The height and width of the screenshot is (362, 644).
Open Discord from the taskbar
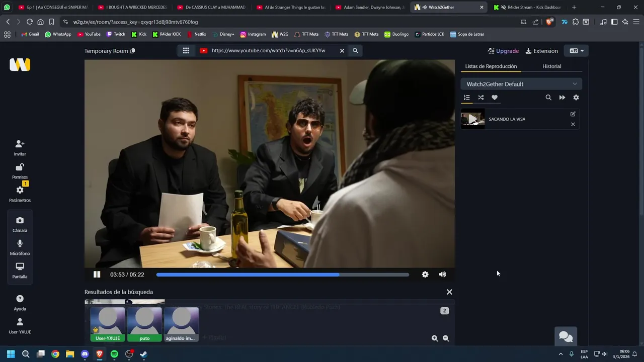pos(85,354)
